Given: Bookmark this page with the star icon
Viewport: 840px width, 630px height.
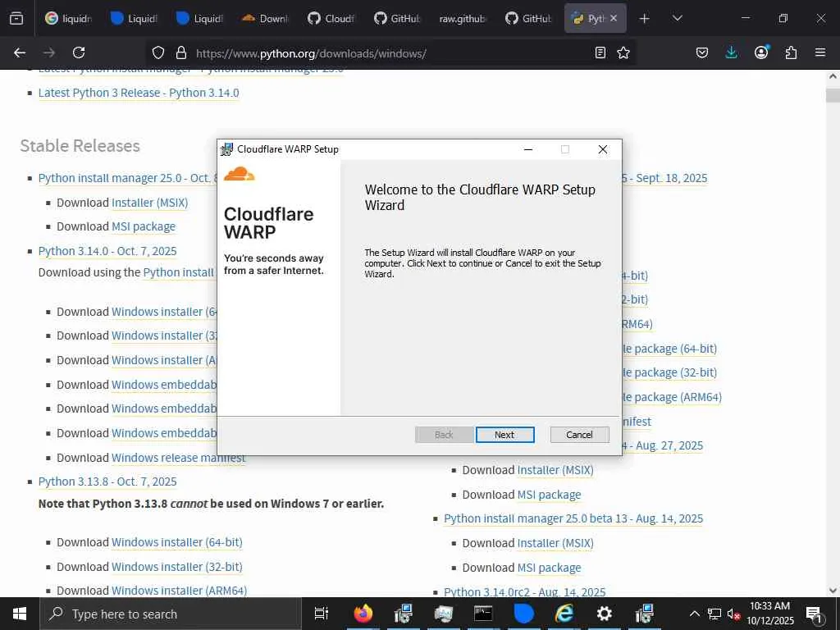Looking at the screenshot, I should pyautogui.click(x=623, y=52).
